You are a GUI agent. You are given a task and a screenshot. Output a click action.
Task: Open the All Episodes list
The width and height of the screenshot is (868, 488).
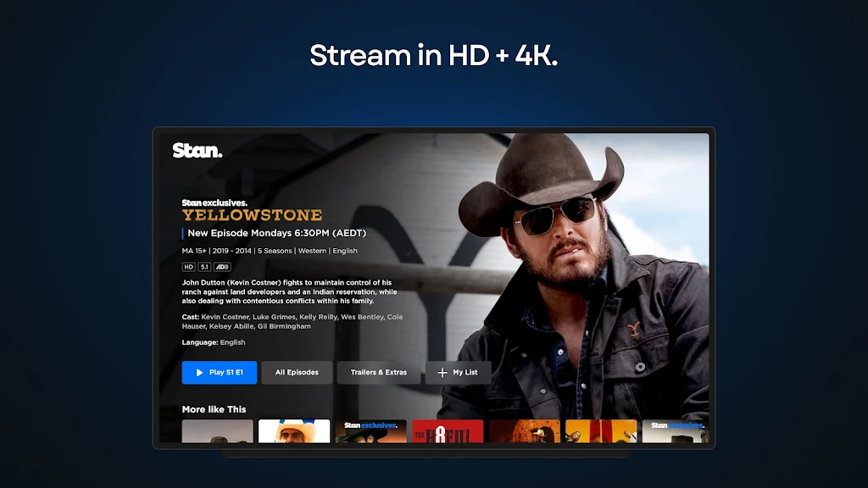[297, 373]
